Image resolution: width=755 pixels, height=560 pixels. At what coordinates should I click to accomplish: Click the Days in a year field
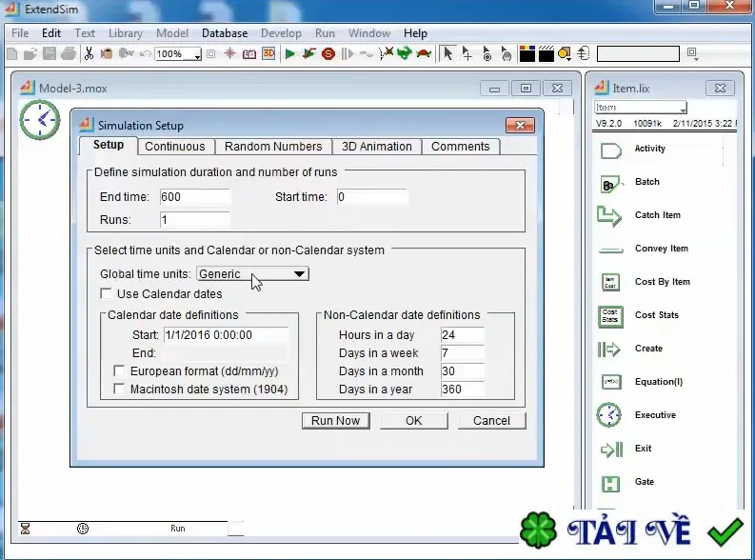(x=463, y=390)
